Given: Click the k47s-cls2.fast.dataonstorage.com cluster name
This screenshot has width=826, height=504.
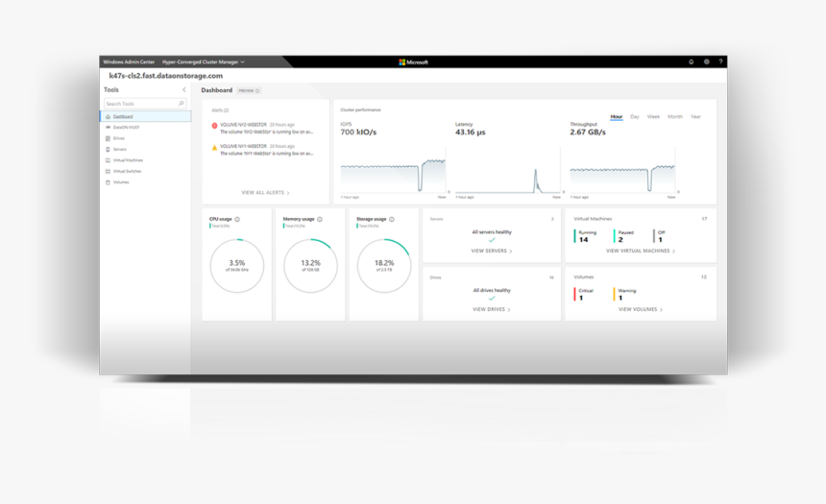Looking at the screenshot, I should [166, 76].
